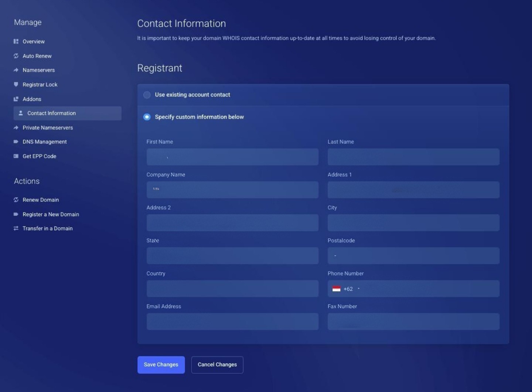
Task: Focus the Address 1 input field
Action: (x=413, y=190)
